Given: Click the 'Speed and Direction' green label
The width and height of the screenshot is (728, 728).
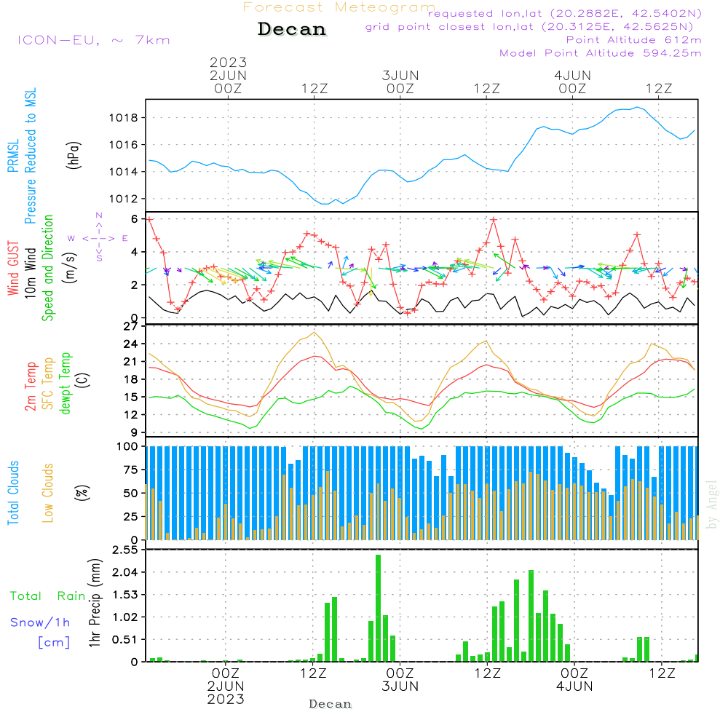Looking at the screenshot, I should [x=48, y=268].
